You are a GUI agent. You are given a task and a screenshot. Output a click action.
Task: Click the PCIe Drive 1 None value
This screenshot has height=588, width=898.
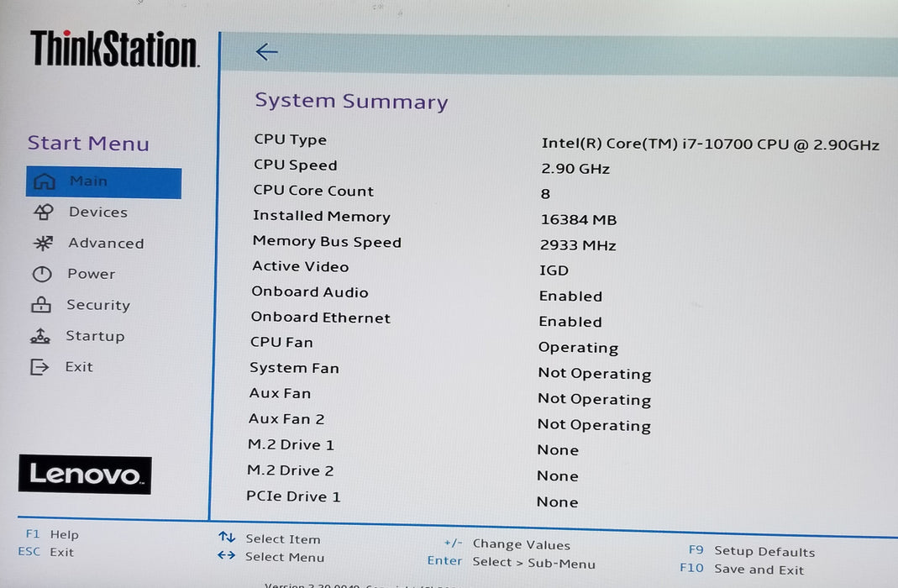pos(557,502)
